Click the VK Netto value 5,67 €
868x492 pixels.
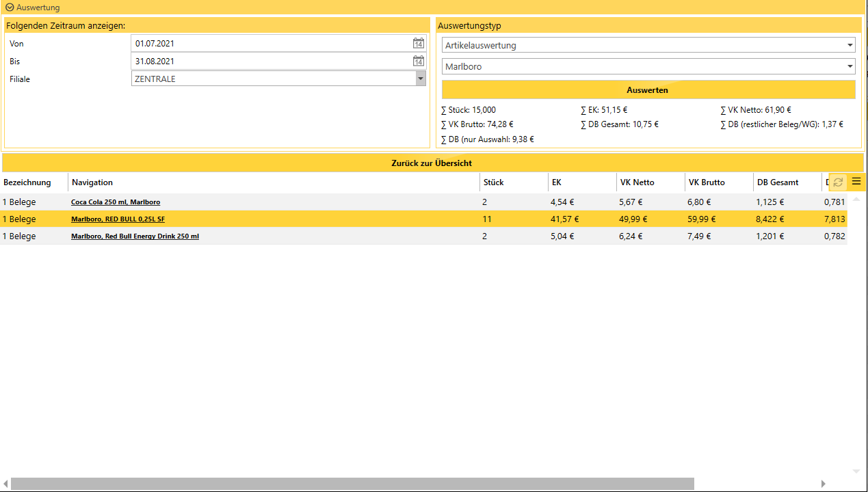[631, 202]
